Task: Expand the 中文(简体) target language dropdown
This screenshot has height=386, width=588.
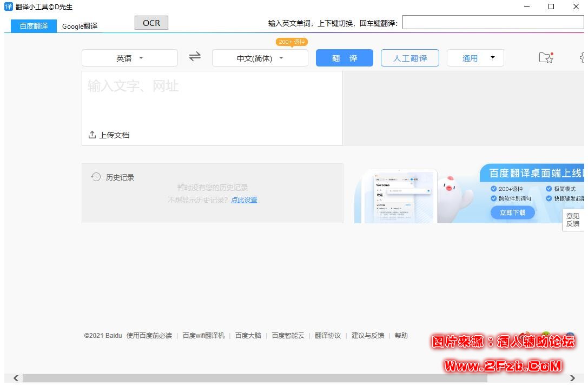Action: point(260,58)
